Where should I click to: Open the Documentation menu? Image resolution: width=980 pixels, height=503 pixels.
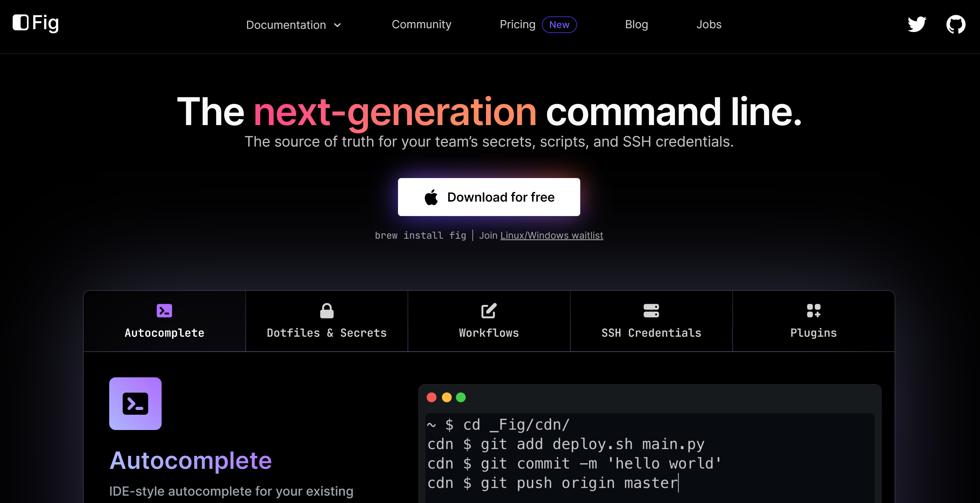pos(293,25)
